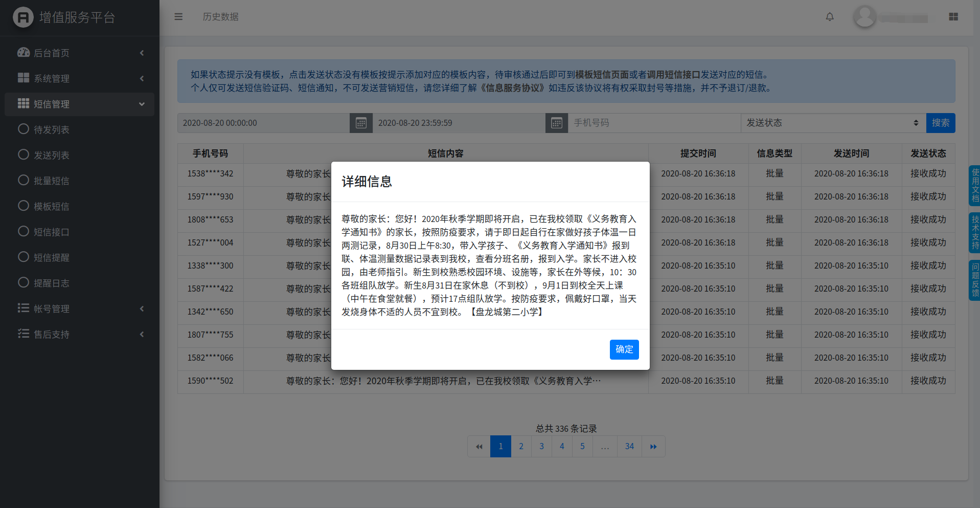Go to page 34 in pagination
Viewport: 980px width, 508px height.
[629, 447]
